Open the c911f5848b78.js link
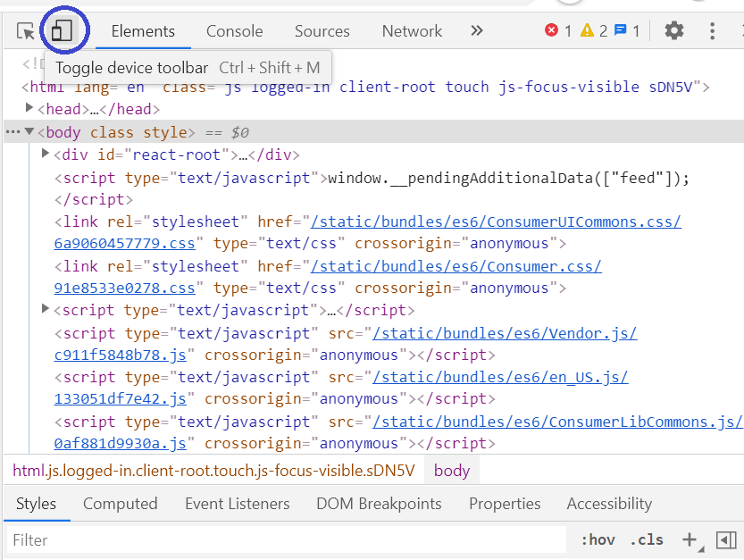 pyautogui.click(x=121, y=355)
